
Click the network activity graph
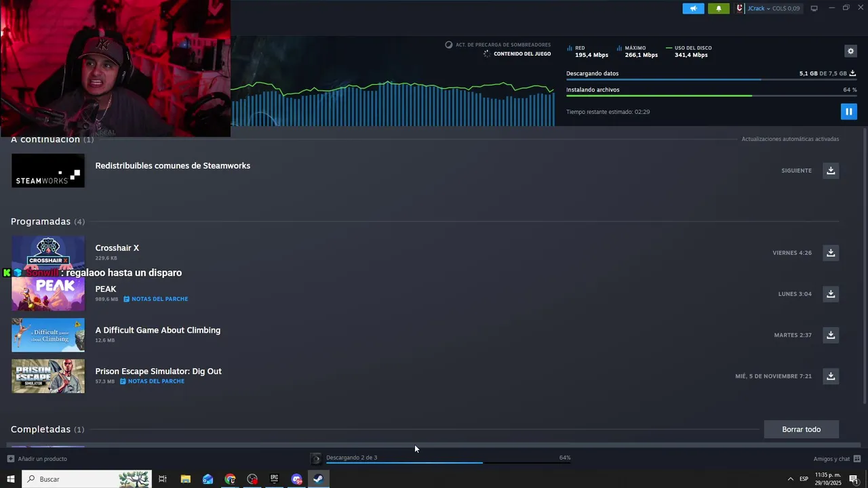click(393, 103)
